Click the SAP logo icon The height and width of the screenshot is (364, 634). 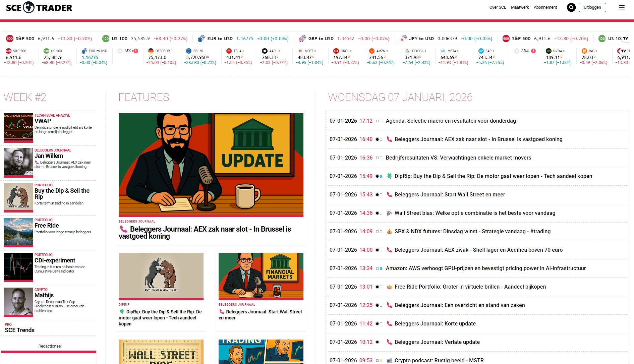[481, 51]
